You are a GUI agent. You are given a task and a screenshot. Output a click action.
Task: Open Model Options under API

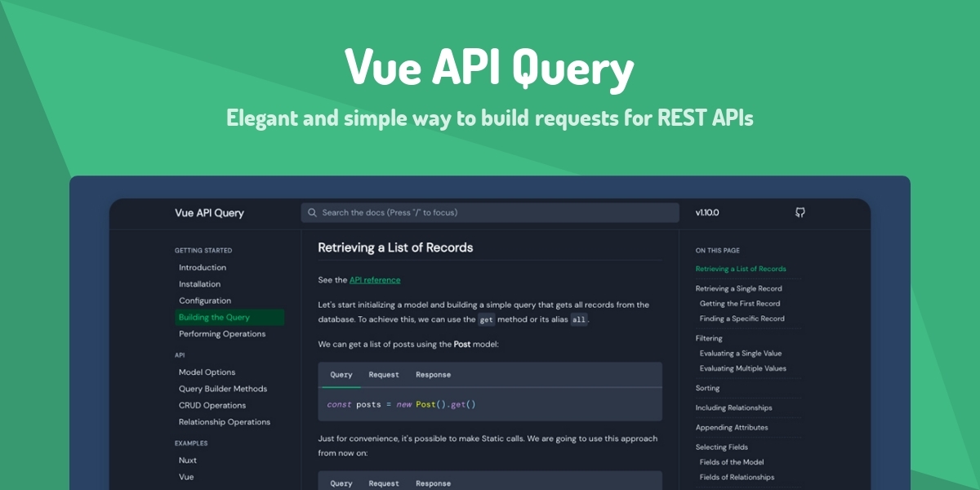point(207,372)
